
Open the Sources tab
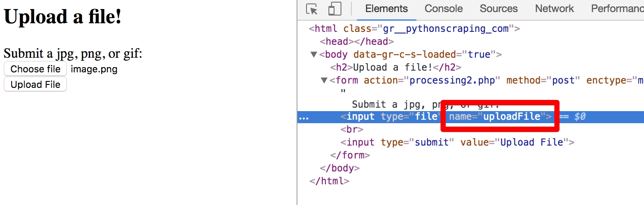point(499,9)
